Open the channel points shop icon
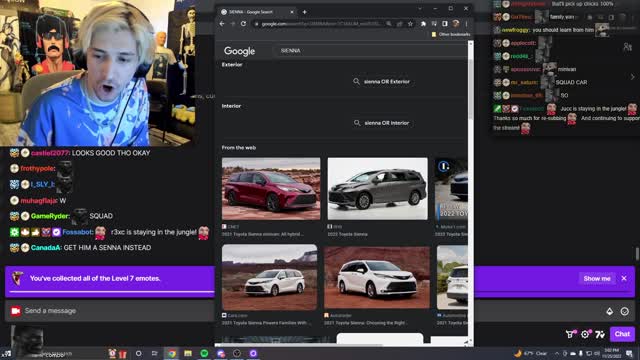640x360 pixels. [x=571, y=334]
